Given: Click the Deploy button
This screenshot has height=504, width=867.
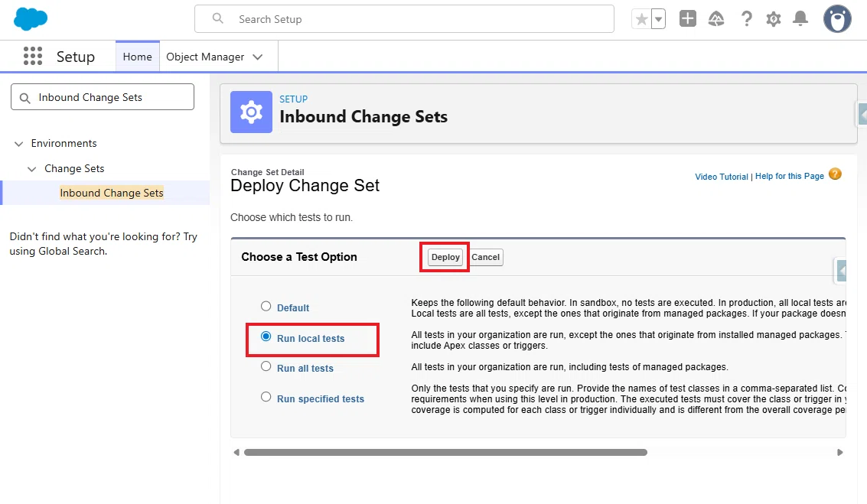Looking at the screenshot, I should (x=445, y=257).
